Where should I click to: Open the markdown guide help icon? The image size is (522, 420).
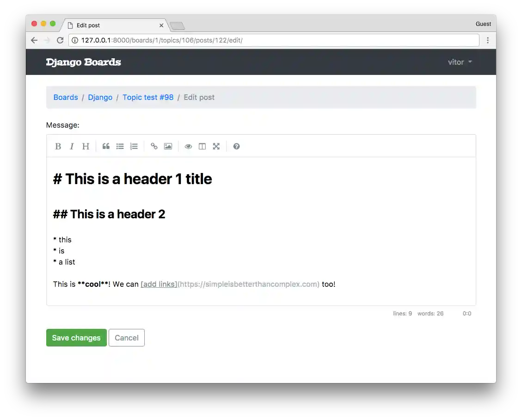[x=236, y=146]
